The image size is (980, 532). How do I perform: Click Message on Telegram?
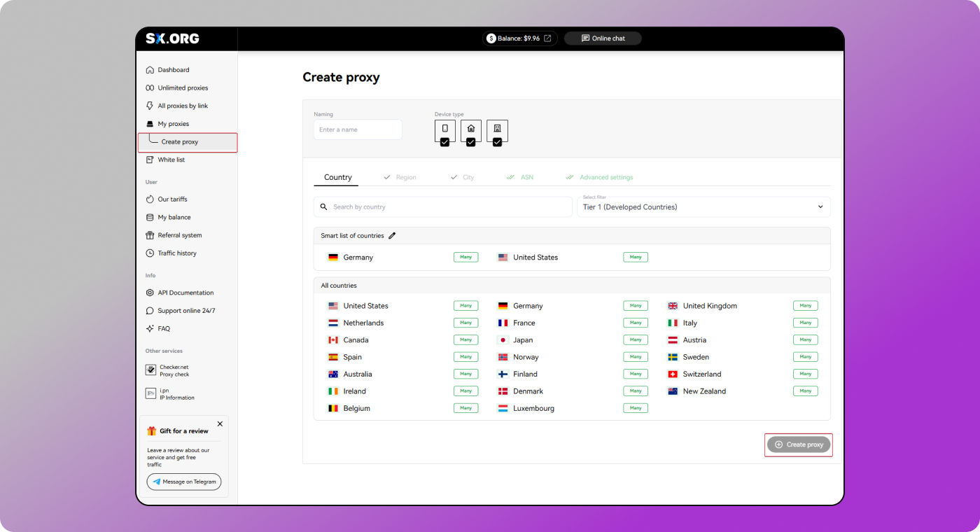(184, 482)
